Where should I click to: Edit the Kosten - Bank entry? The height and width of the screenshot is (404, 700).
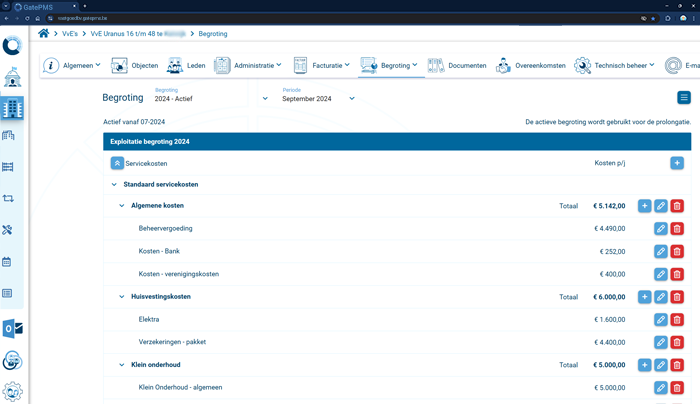pyautogui.click(x=660, y=252)
